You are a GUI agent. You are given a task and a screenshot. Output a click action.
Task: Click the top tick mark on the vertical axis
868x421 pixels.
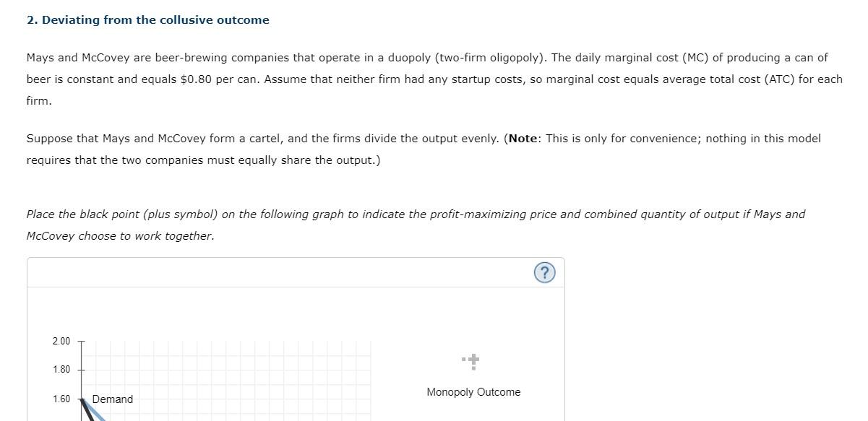(x=81, y=341)
